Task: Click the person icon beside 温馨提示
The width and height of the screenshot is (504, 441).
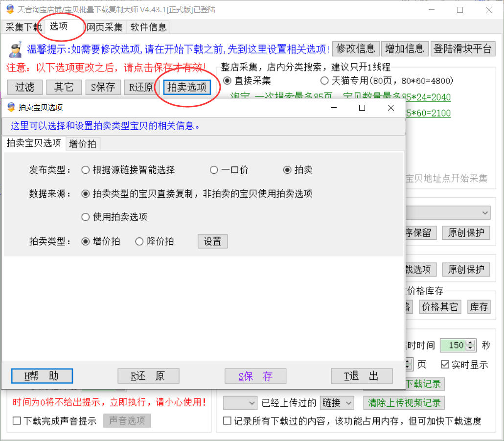Action: click(15, 49)
